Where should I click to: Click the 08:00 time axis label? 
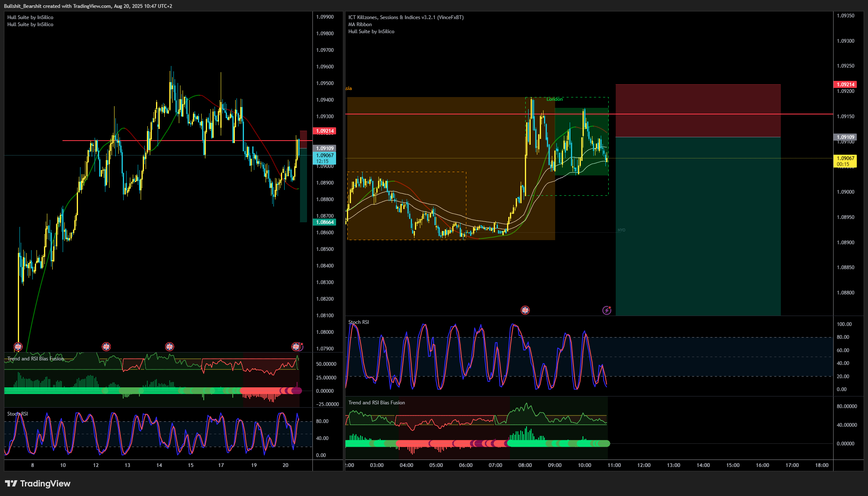click(x=525, y=465)
